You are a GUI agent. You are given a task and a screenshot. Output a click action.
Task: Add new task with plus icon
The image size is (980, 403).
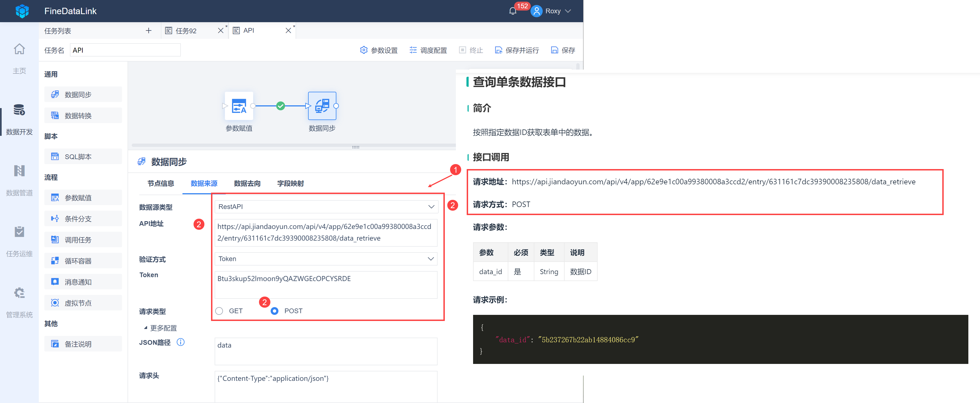click(x=148, y=30)
